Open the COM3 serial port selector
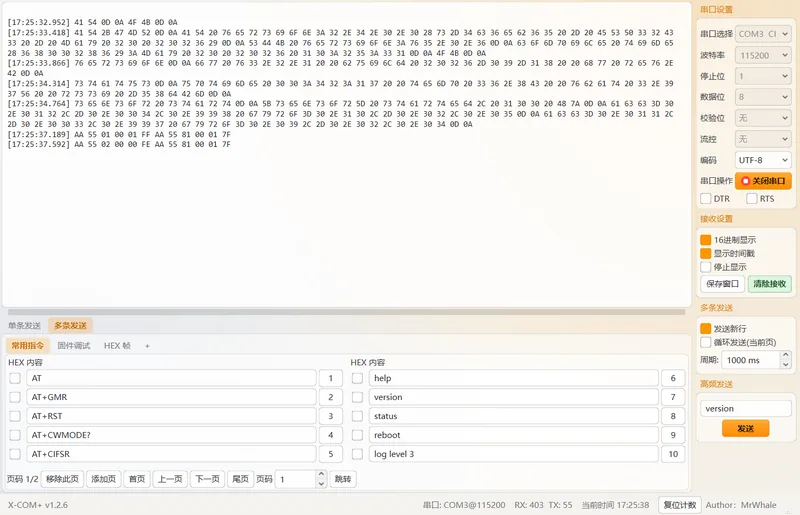The width and height of the screenshot is (800, 515). (x=763, y=34)
